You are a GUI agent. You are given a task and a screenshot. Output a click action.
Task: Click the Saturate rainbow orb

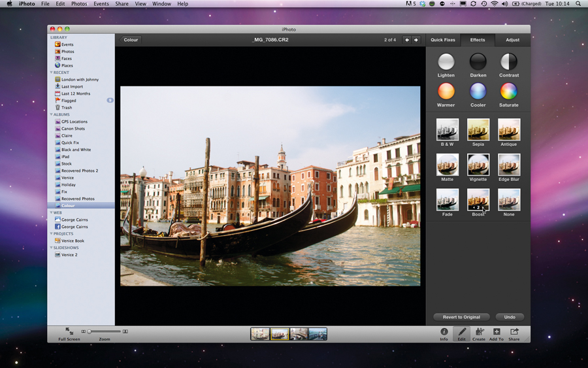coord(509,91)
